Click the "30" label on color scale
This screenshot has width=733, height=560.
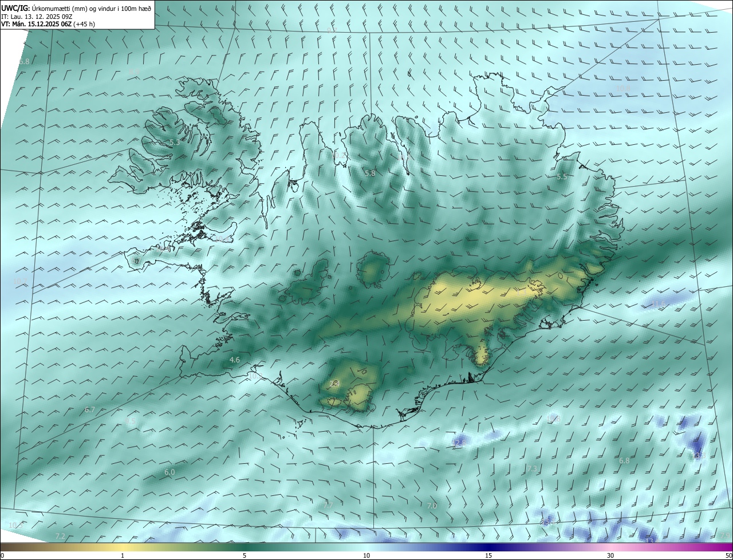610,555
